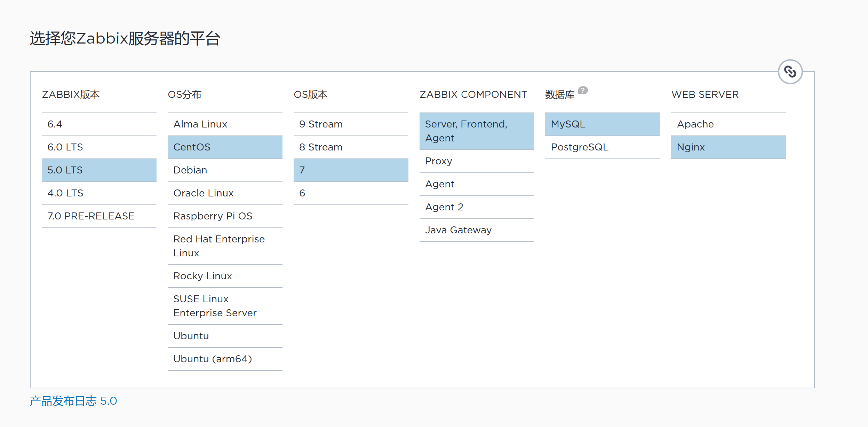
Task: Choose Raspberry Pi OS distribution
Action: point(225,216)
